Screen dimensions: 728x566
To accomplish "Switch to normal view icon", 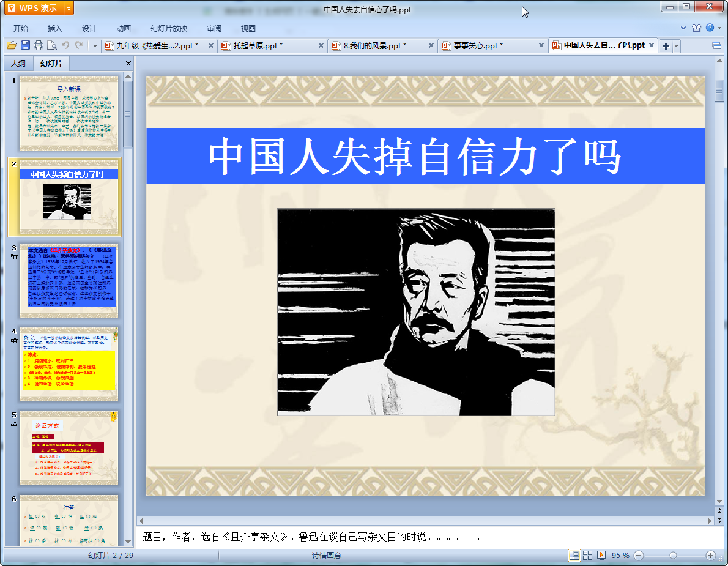I will (574, 555).
